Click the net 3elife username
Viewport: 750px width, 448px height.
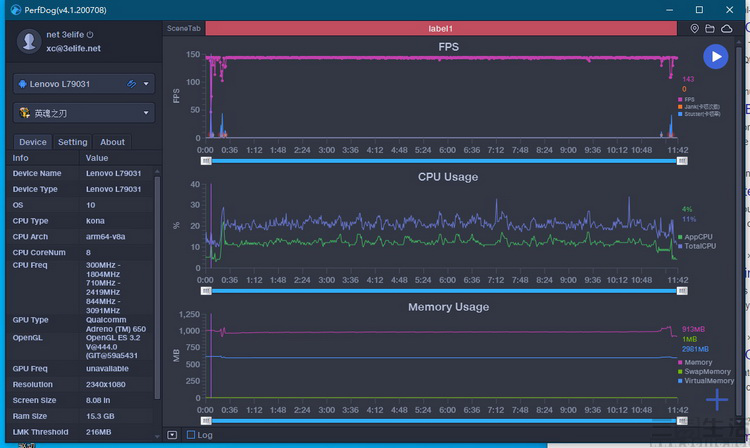point(65,34)
